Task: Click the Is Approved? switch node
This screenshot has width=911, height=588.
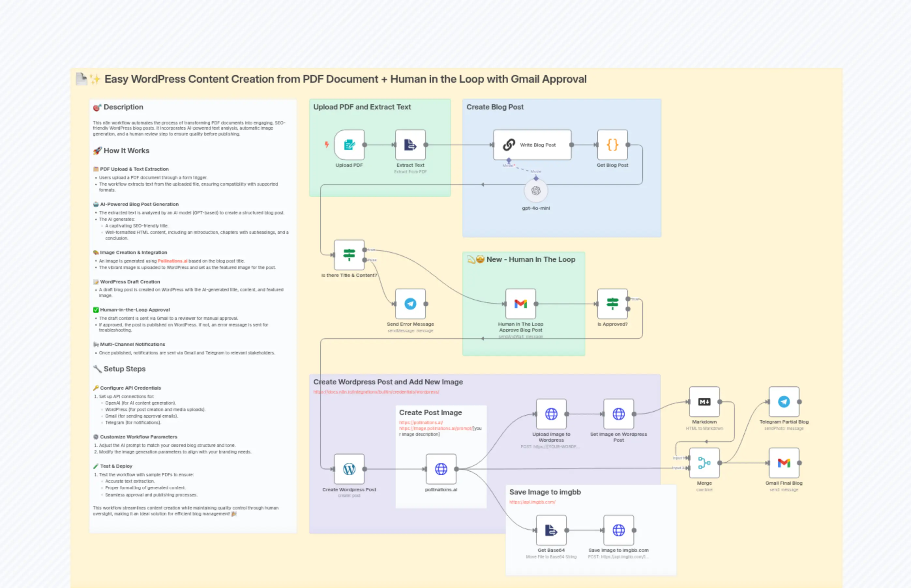Action: 612,304
